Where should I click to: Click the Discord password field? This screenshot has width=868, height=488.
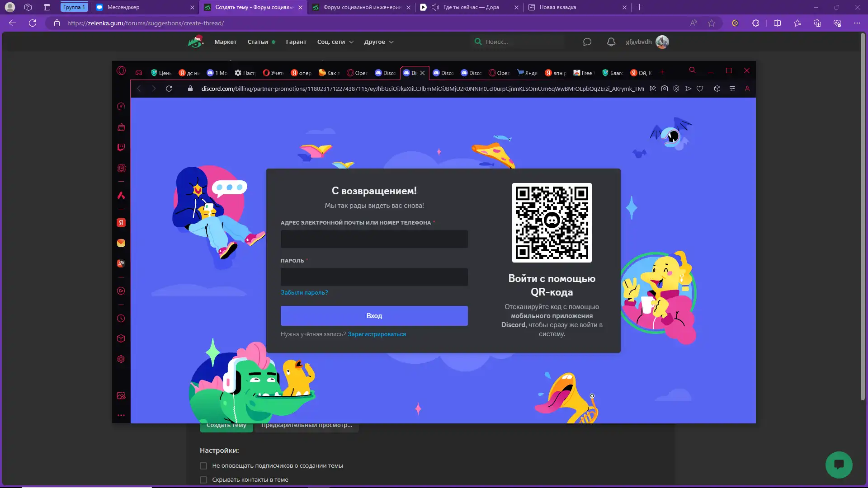374,277
